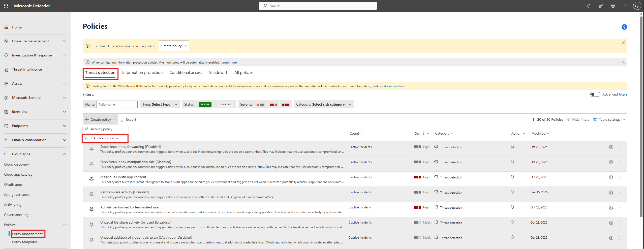
Task: Open Category: Select risk category dropdown
Action: click(x=324, y=104)
